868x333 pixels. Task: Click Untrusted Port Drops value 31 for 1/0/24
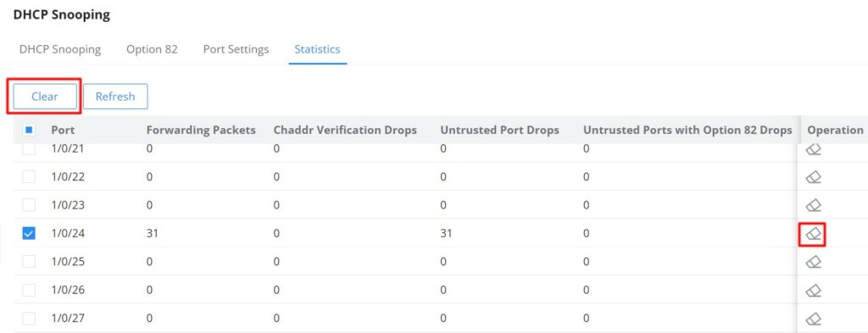[446, 233]
